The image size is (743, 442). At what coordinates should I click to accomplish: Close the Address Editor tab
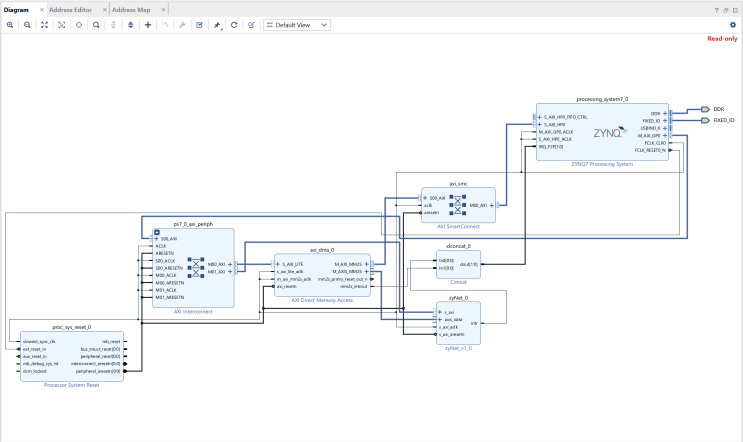pyautogui.click(x=105, y=10)
